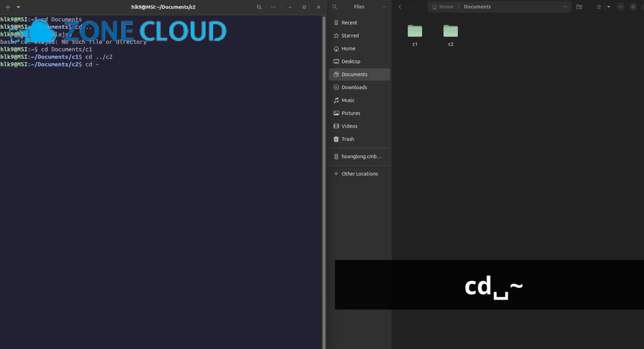644x349 pixels.
Task: Minimize the terminal window
Action: point(290,7)
